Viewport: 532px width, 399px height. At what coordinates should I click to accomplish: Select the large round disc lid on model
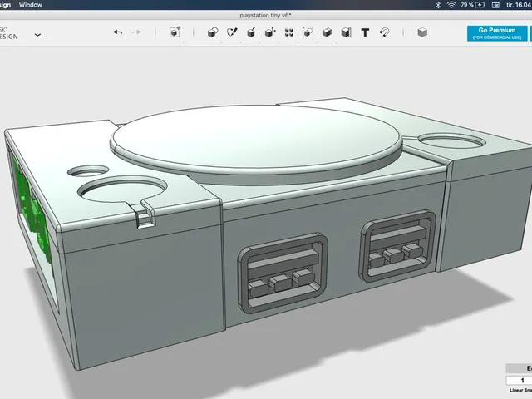click(256, 139)
